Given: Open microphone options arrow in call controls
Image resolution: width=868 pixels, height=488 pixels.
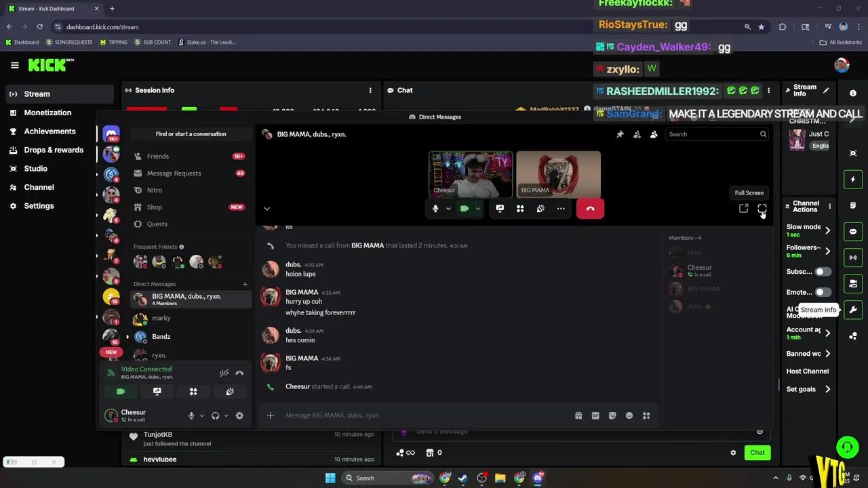Looking at the screenshot, I should pos(448,209).
